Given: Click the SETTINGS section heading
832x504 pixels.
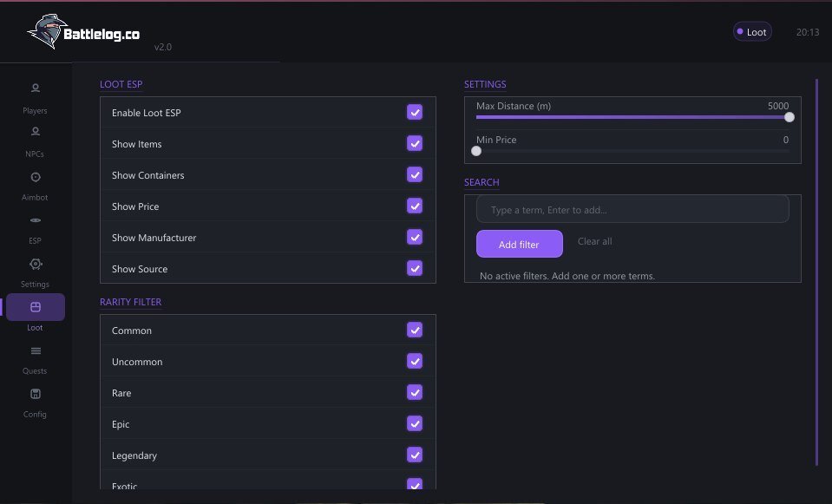Looking at the screenshot, I should point(485,84).
